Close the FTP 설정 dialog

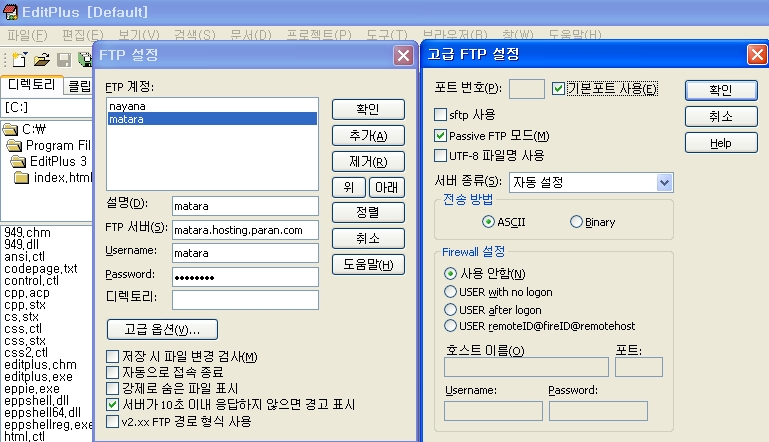coord(403,55)
